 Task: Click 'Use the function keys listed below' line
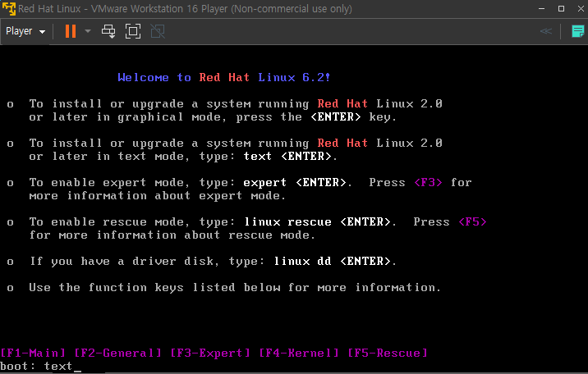pyautogui.click(x=235, y=288)
